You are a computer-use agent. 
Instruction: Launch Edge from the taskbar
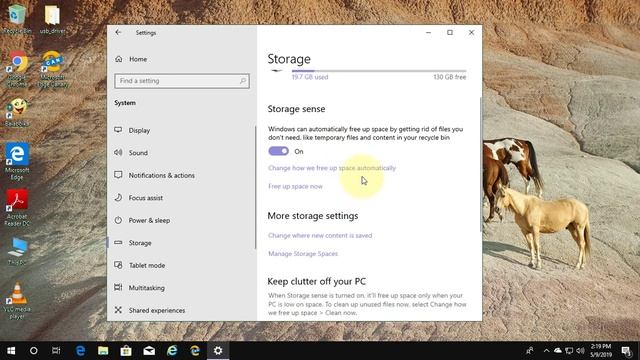[x=80, y=351]
